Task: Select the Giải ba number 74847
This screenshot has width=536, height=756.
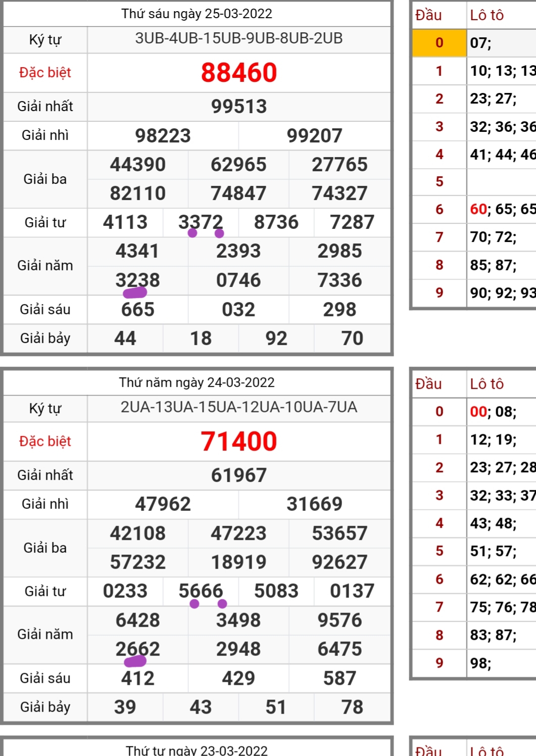Action: click(238, 193)
